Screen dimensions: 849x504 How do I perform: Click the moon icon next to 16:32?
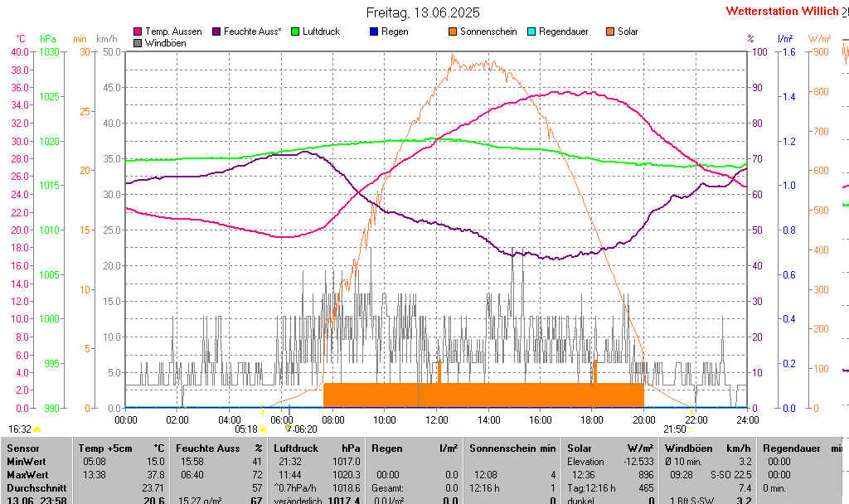tap(36, 429)
